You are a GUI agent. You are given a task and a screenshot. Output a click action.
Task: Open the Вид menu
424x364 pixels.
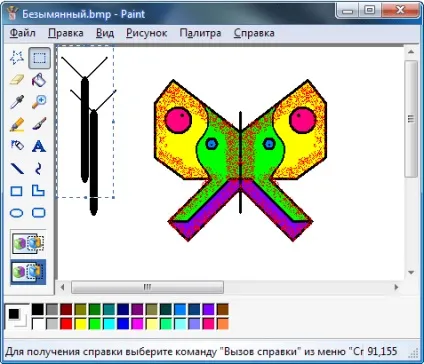(x=105, y=33)
